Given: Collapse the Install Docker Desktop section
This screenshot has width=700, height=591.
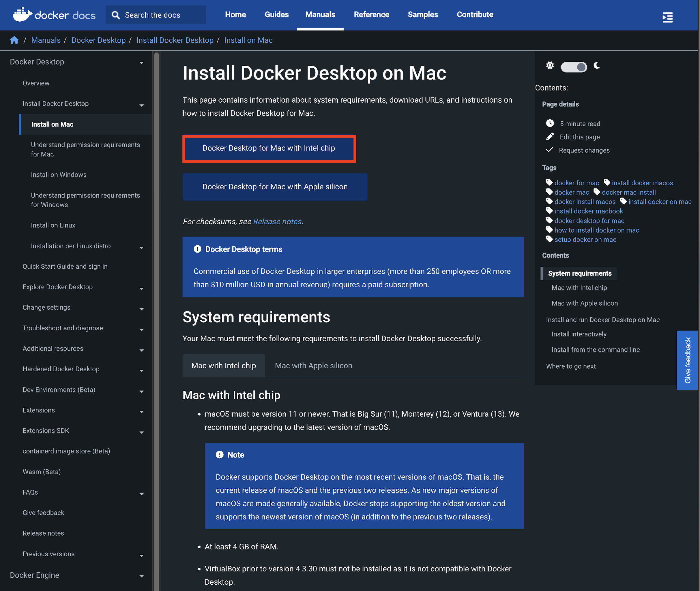Looking at the screenshot, I should [142, 105].
